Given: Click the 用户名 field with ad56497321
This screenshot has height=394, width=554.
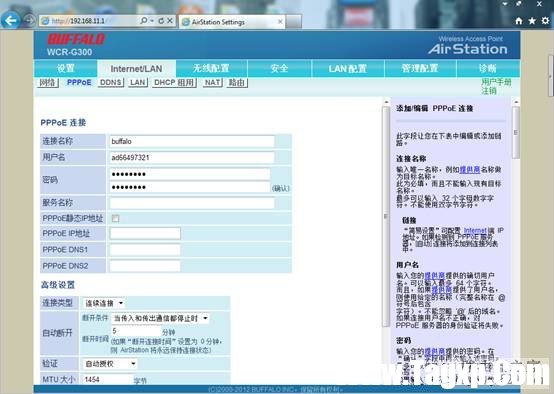Looking at the screenshot, I should pos(192,158).
